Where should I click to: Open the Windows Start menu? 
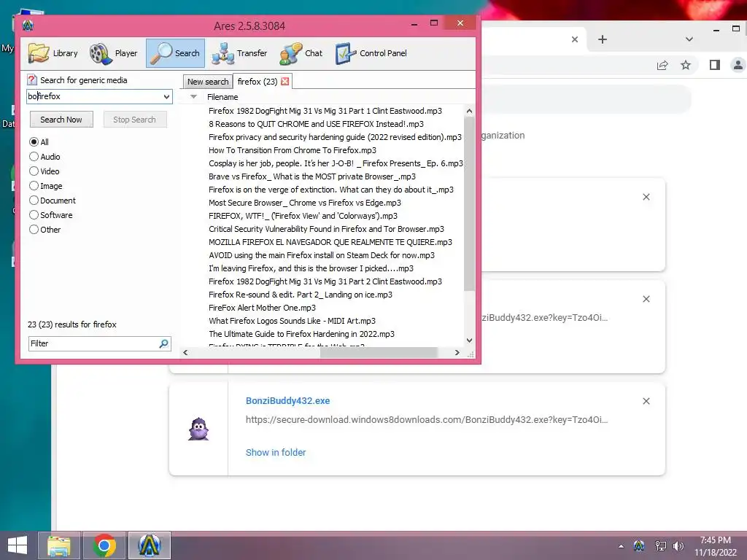click(18, 545)
